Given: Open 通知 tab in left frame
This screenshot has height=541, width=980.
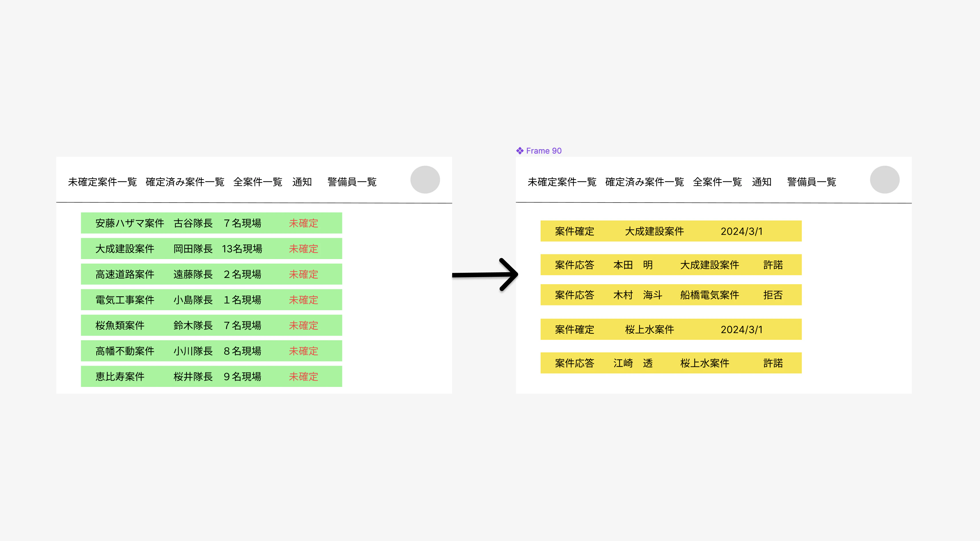Looking at the screenshot, I should coord(302,182).
